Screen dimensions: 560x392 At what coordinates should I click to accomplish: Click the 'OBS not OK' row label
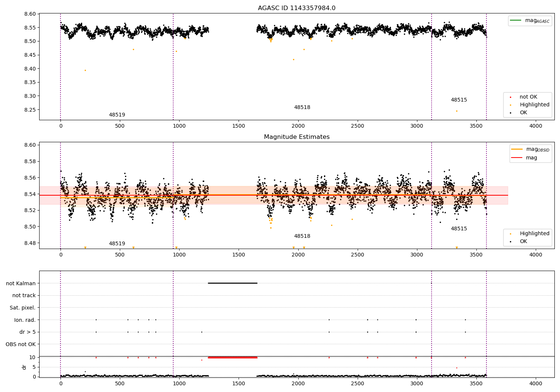[21, 344]
